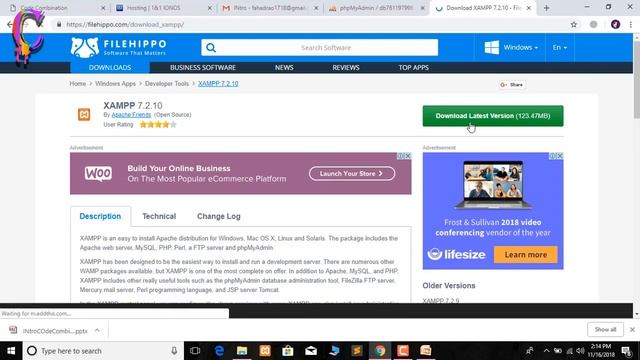The width and height of the screenshot is (640, 360).
Task: Click the Search Software field
Action: point(320,48)
